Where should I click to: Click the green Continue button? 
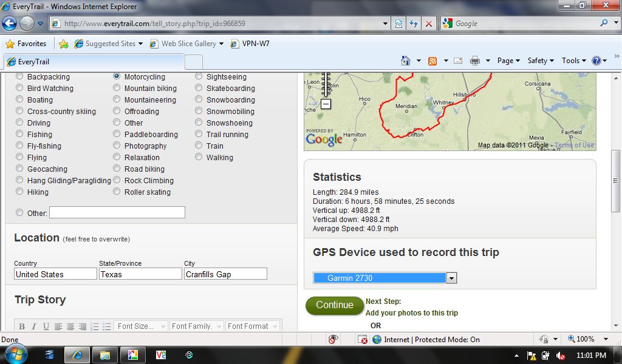tap(335, 305)
